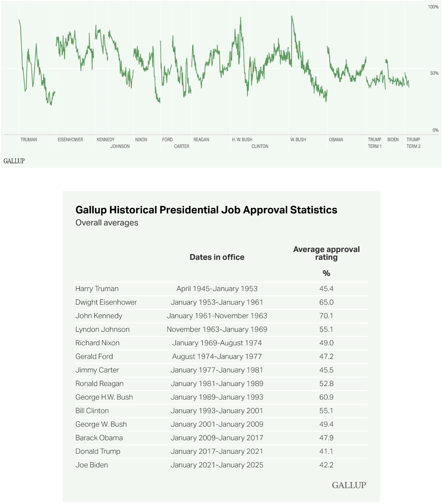The height and width of the screenshot is (504, 444).
Task: Click the table title Gallup Historical Presidential Job Approval Statistics
Action: pos(206,210)
